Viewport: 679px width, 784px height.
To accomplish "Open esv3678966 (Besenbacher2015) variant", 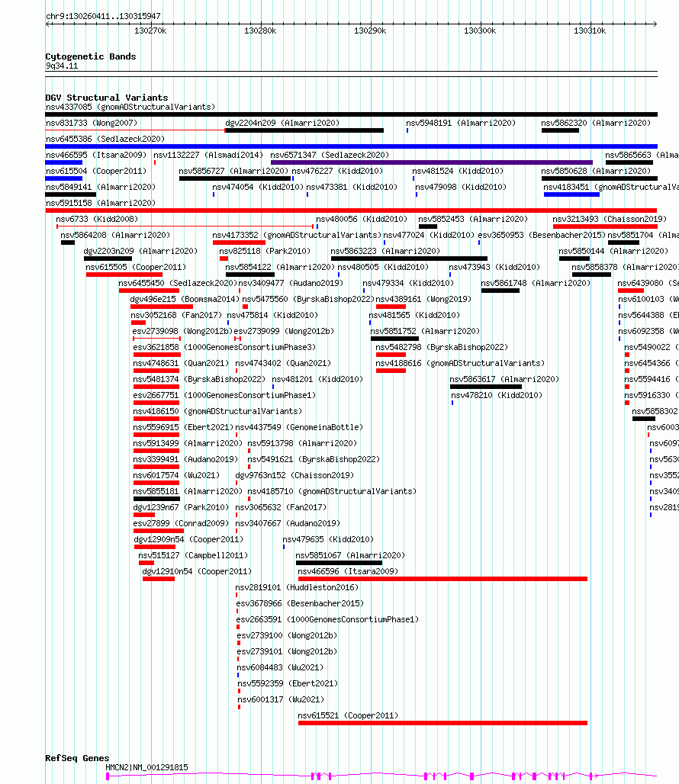I will point(300,603).
